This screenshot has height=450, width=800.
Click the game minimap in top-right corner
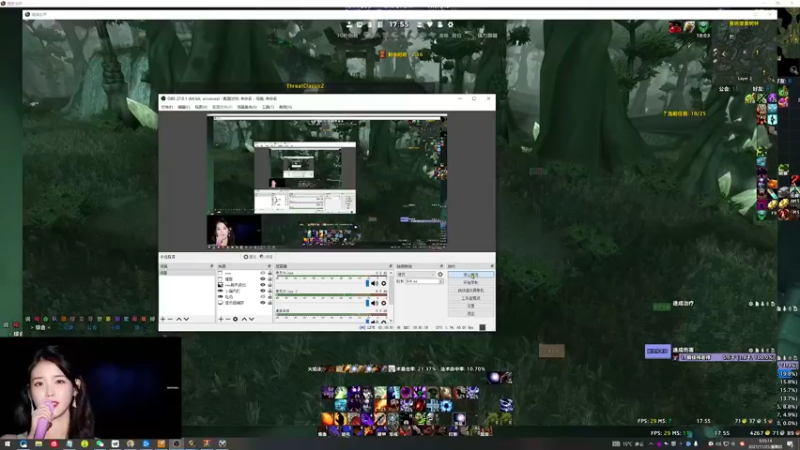[744, 54]
